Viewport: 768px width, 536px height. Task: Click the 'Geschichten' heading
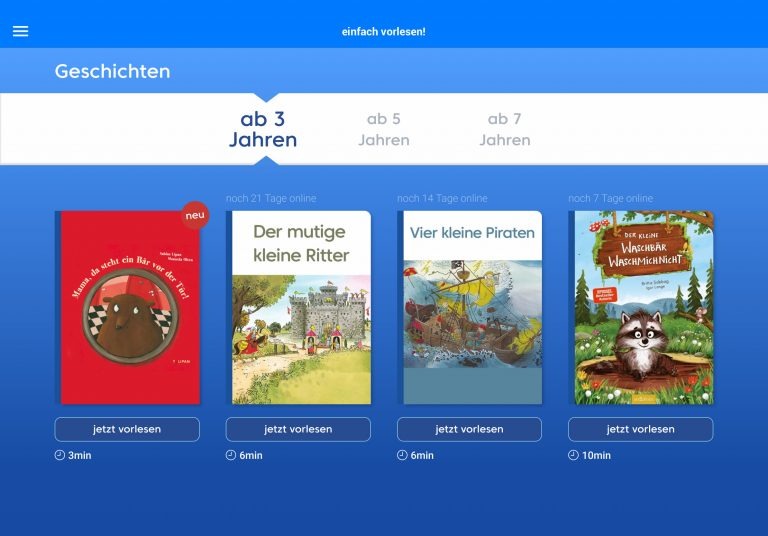[113, 72]
